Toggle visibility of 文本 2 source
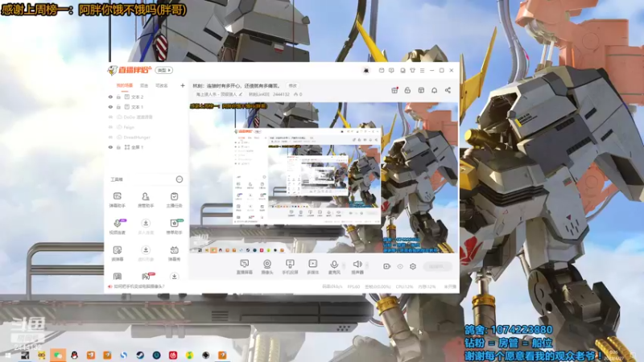 point(110,97)
